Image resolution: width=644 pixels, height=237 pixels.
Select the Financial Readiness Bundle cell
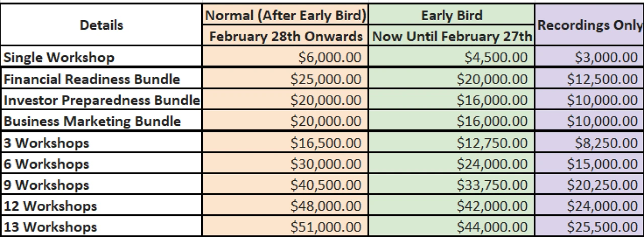point(92,79)
